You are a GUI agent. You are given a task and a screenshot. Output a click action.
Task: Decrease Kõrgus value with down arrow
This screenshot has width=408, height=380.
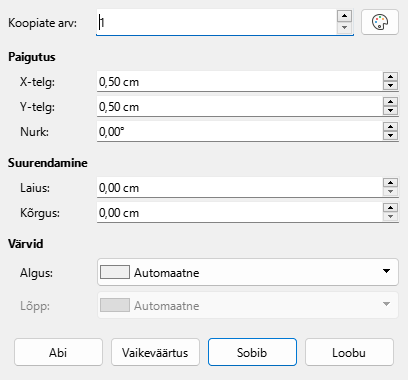click(x=390, y=217)
